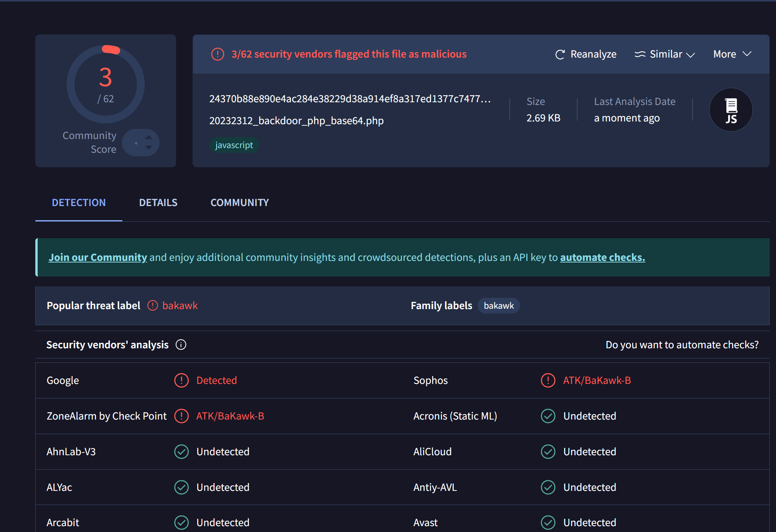
Task: Open the automate checks link
Action: (602, 257)
